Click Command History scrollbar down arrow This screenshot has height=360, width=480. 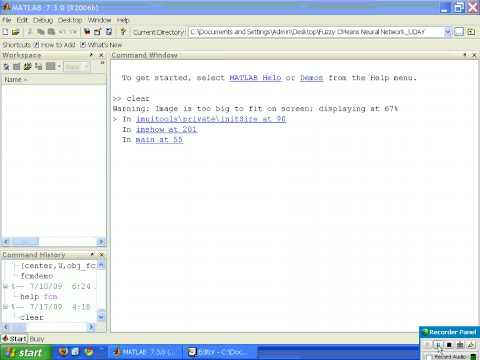coord(101,316)
